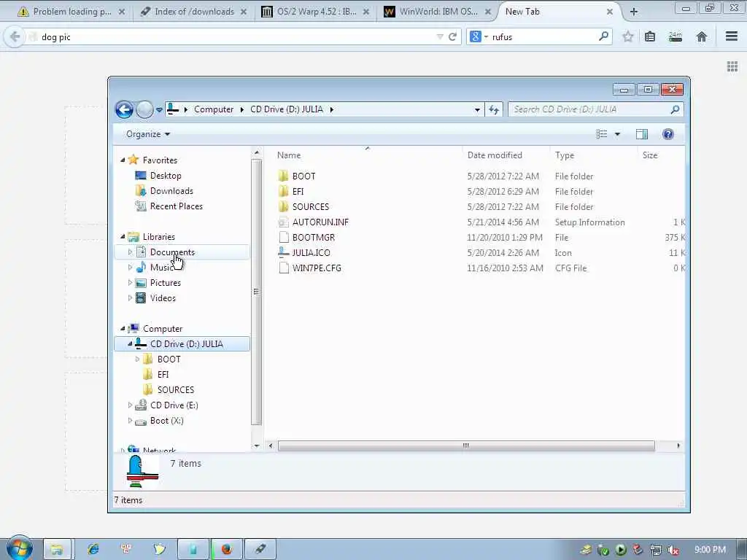
Task: Click volume muted tray icon
Action: [x=673, y=550]
